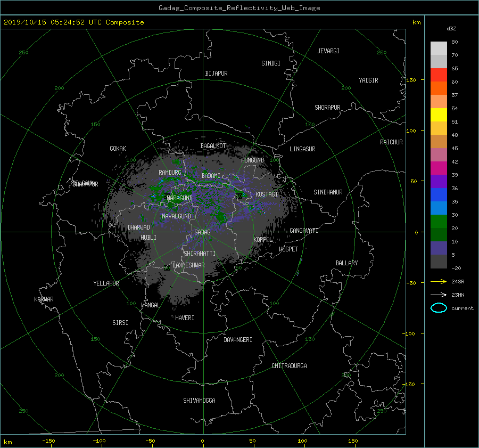Click the SINDGI city label
Image resolution: width=479 pixels, height=448 pixels.
click(271, 63)
